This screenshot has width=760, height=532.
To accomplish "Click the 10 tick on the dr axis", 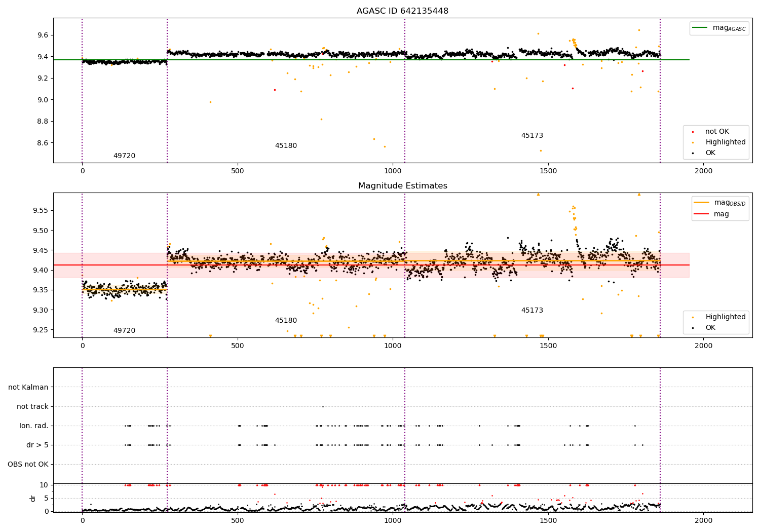I will [x=44, y=485].
